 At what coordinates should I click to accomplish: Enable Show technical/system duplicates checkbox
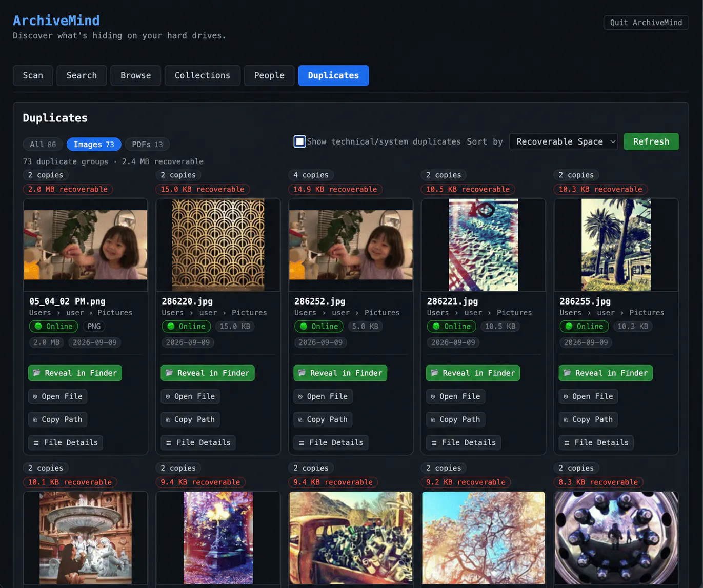pos(299,141)
